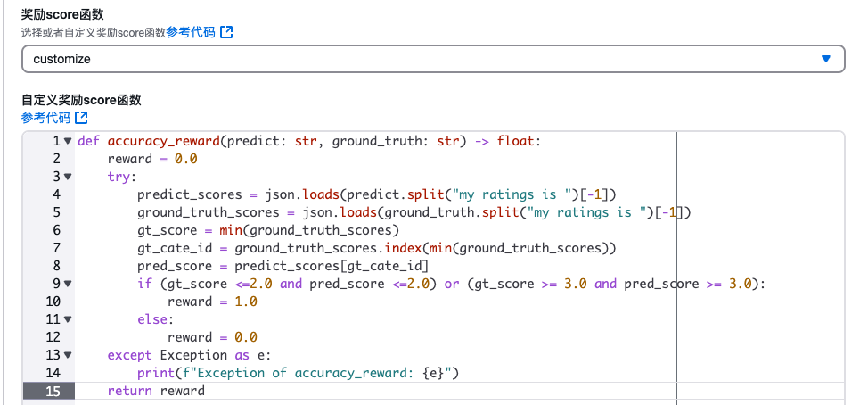Collapse the def accuracy_reward fold on line 1
The height and width of the screenshot is (405, 868).
click(x=68, y=141)
